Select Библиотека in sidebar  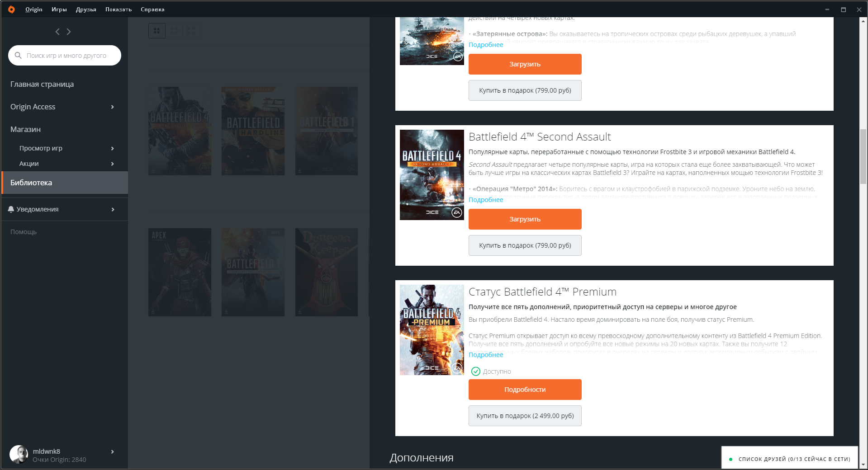pyautogui.click(x=64, y=183)
